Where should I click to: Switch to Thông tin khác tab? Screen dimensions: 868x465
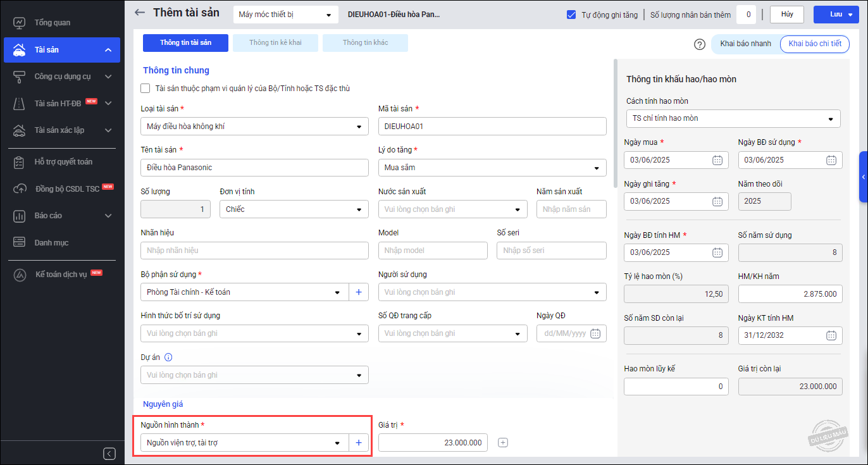365,43
